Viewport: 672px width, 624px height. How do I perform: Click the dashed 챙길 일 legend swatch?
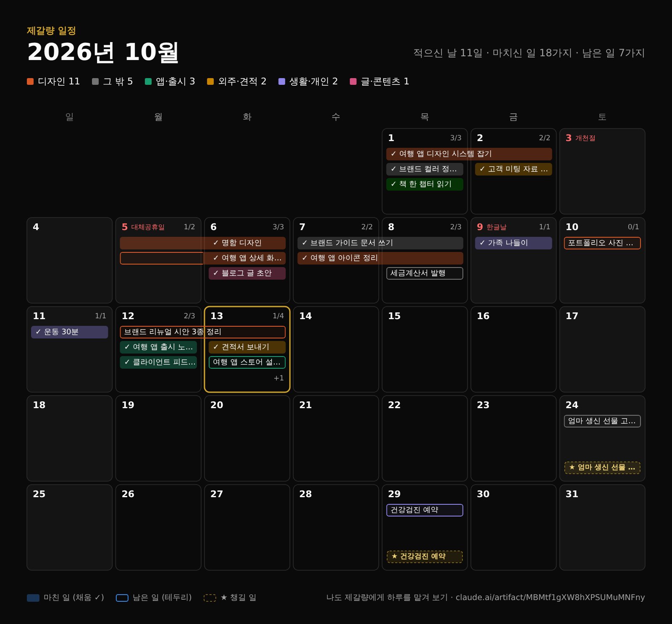(x=210, y=598)
